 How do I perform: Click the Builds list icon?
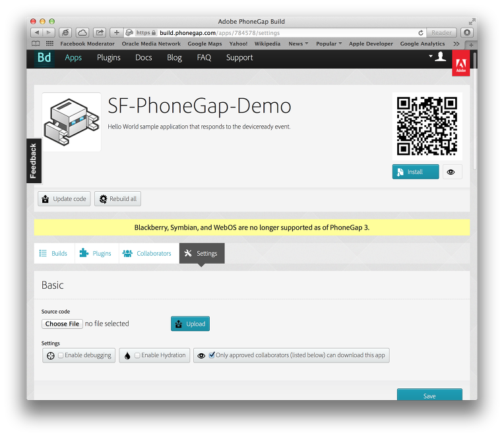pyautogui.click(x=43, y=253)
